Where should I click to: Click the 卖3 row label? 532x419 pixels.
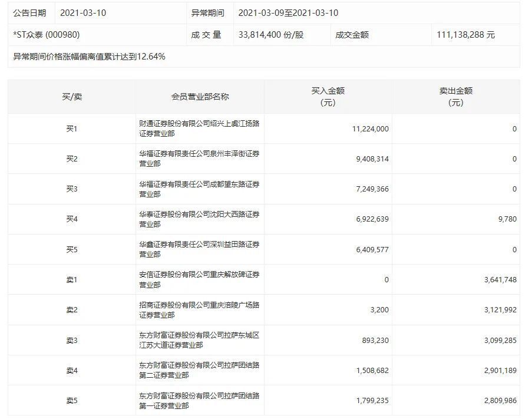point(72,340)
